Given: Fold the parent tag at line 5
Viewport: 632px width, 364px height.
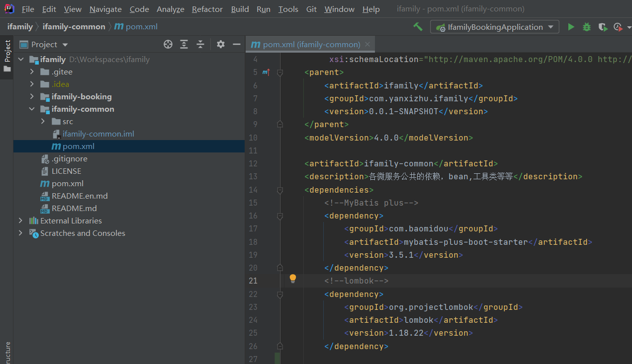Looking at the screenshot, I should coord(280,73).
